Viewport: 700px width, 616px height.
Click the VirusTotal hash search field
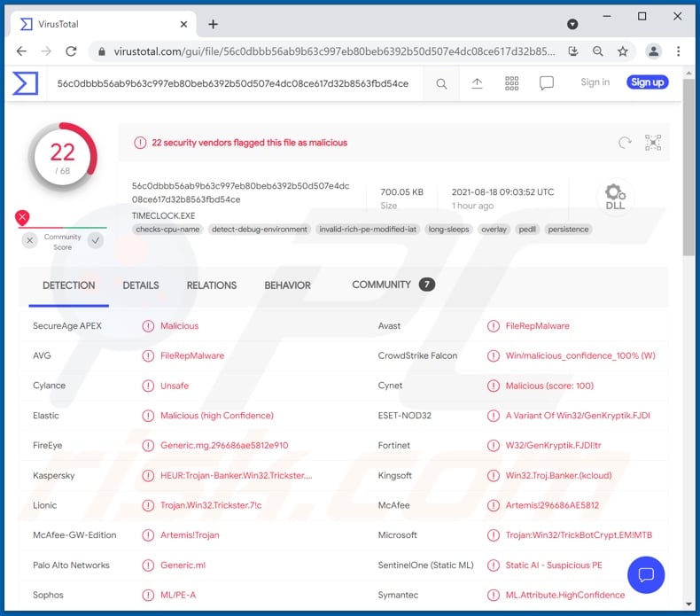pos(233,83)
